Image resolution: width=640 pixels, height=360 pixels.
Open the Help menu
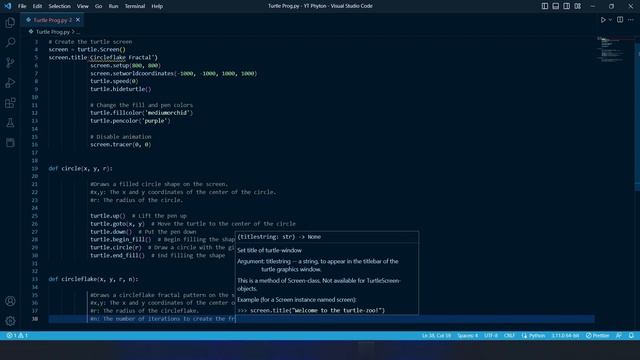(x=157, y=6)
